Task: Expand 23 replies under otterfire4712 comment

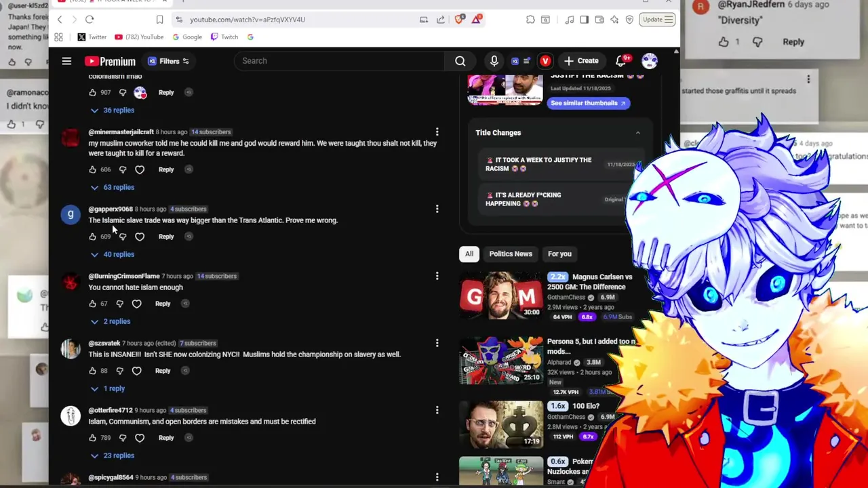Action: [x=113, y=455]
